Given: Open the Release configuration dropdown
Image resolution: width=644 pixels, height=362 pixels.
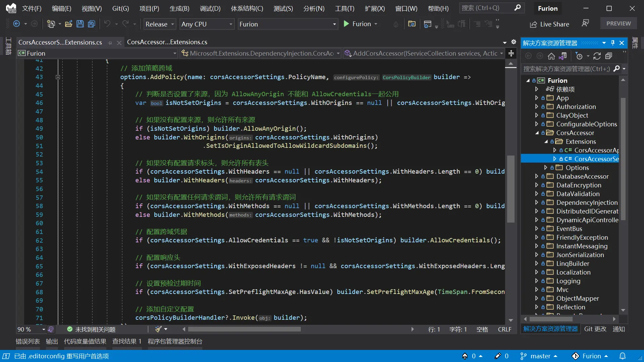Looking at the screenshot, I should click(x=160, y=24).
